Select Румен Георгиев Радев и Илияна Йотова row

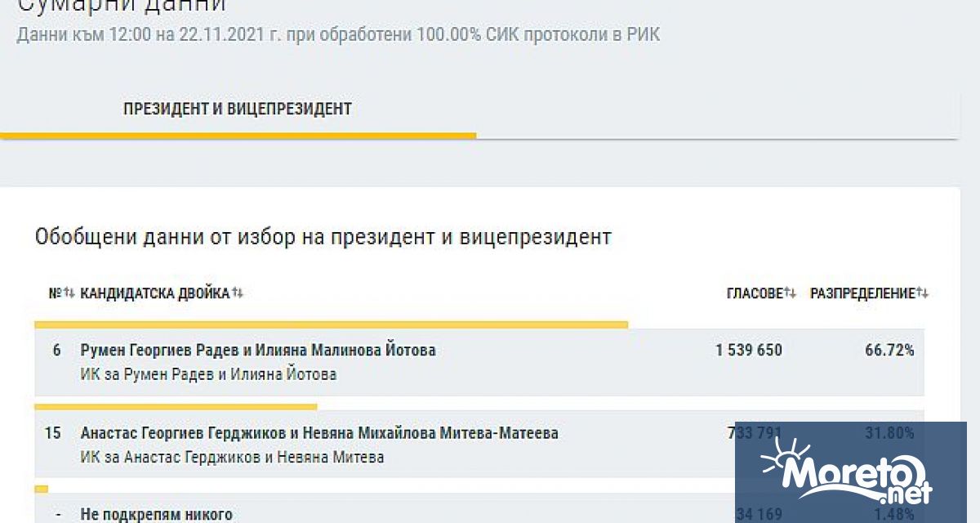coord(479,362)
